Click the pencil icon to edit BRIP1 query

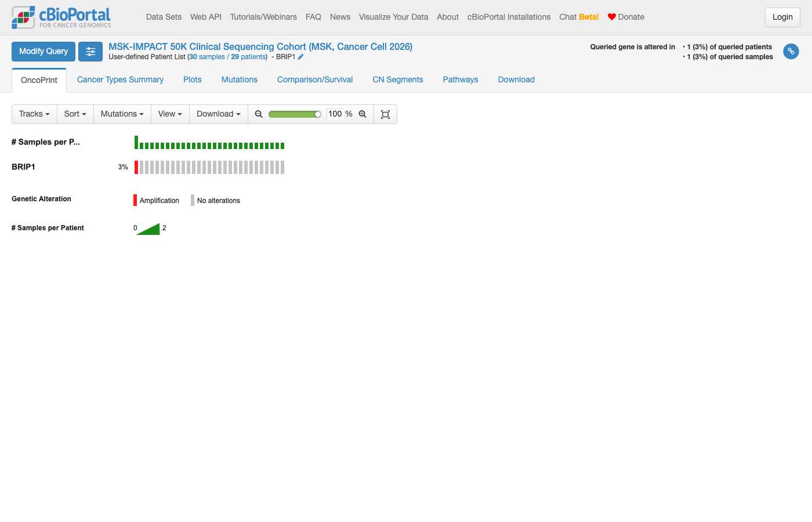(300, 57)
